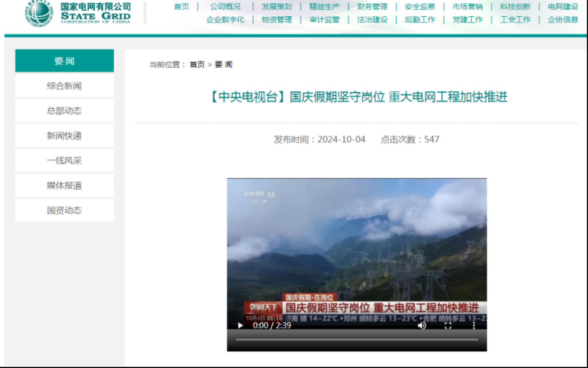Select 媒体报道 in the sidebar
The height and width of the screenshot is (368, 588).
click(64, 185)
